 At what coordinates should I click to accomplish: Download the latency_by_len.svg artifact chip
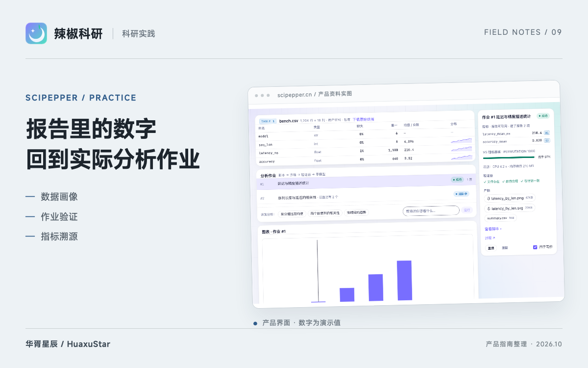point(510,208)
